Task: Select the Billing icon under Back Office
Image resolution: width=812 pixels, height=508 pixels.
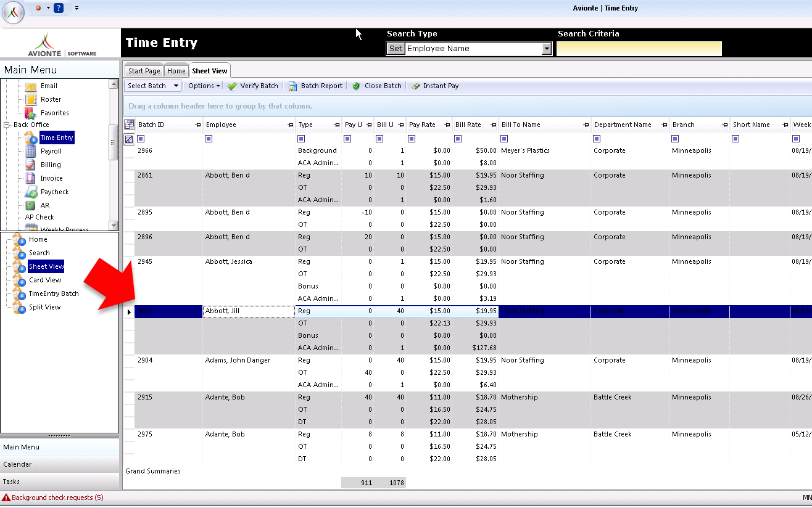Action: tap(31, 165)
